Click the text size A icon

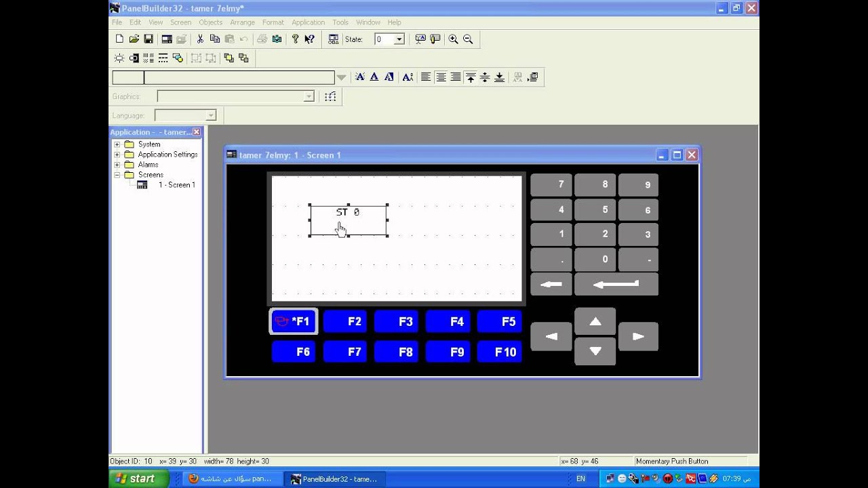point(408,77)
